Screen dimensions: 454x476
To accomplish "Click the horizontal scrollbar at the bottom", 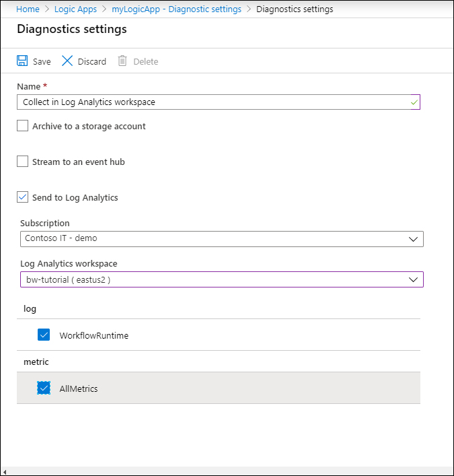I will point(227,471).
